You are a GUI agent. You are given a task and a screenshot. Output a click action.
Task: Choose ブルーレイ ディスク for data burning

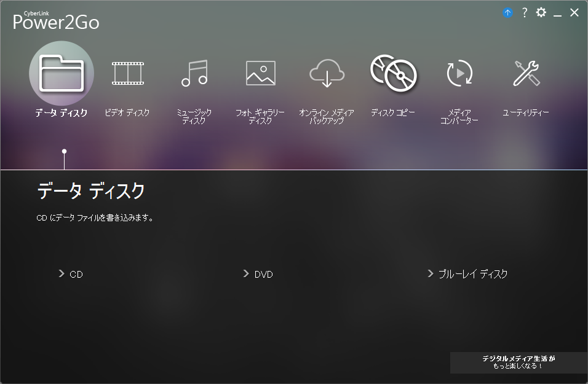pyautogui.click(x=471, y=274)
